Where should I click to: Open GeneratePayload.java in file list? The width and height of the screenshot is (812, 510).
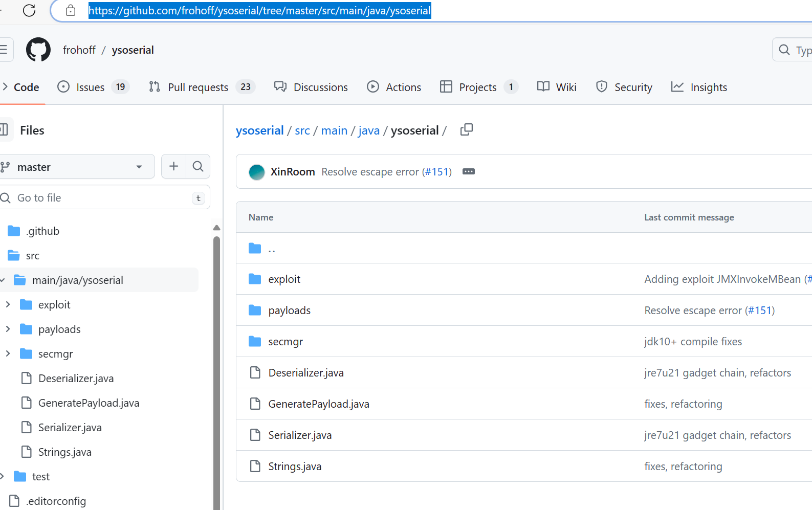pyautogui.click(x=318, y=404)
